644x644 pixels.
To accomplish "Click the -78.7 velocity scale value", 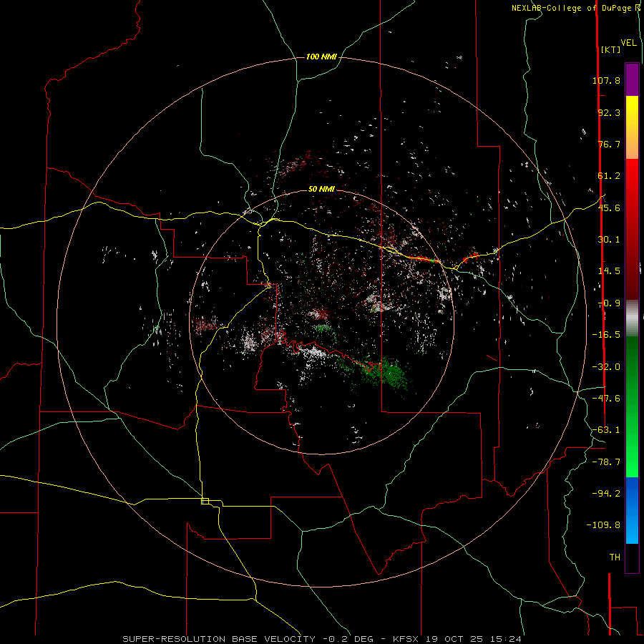I will pyautogui.click(x=606, y=462).
